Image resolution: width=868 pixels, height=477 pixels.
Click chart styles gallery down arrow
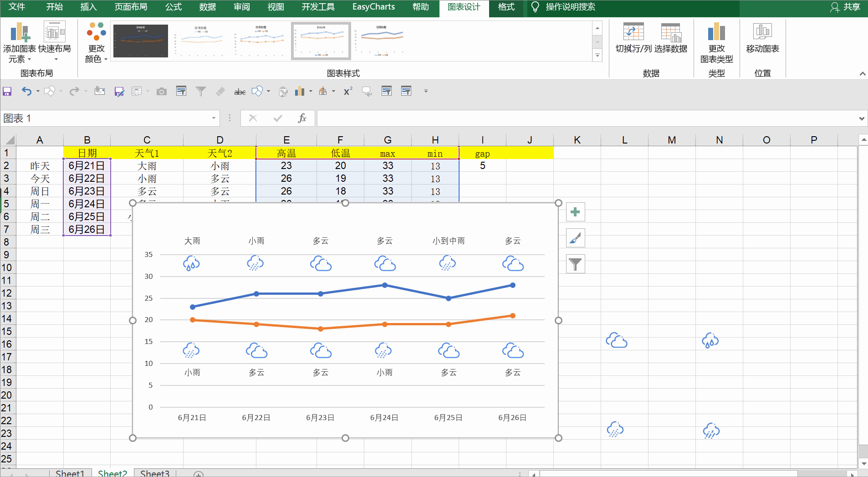597,42
